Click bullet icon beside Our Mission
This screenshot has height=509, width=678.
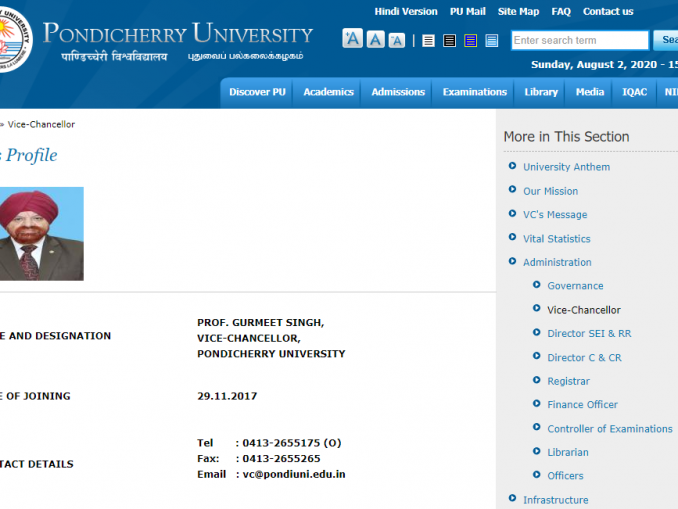pyautogui.click(x=512, y=189)
